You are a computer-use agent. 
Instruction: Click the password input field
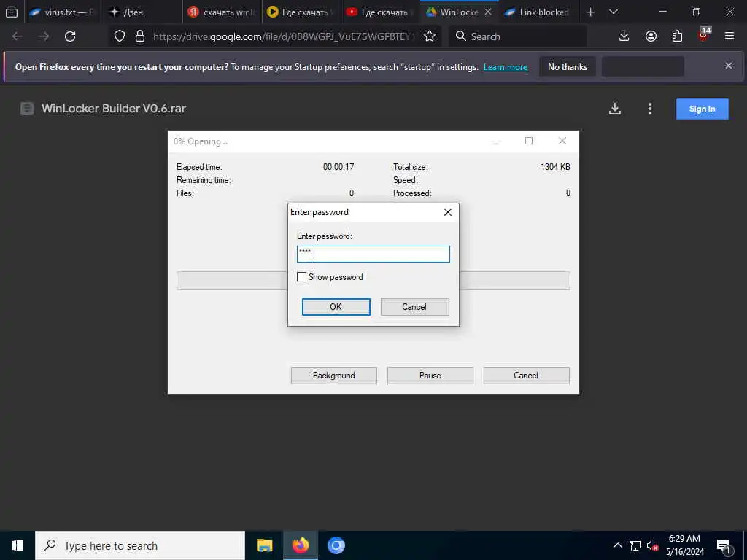point(373,254)
